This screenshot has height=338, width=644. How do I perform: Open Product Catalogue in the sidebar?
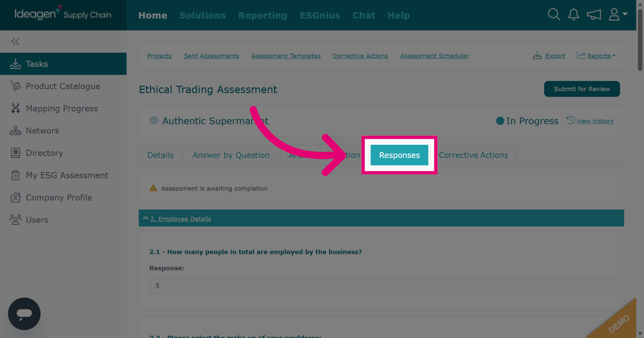pyautogui.click(x=63, y=86)
